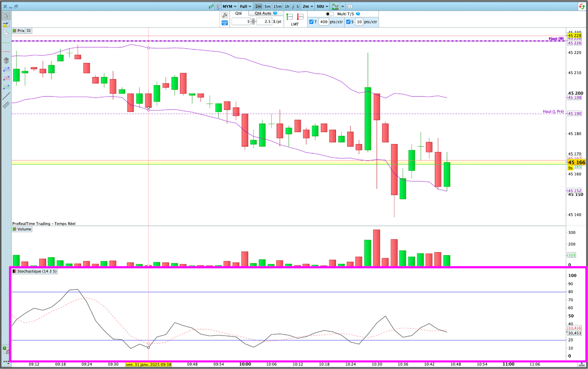Open the wrench order settings icon
Image resolution: width=588 pixels, height=369 pixels.
225,15
